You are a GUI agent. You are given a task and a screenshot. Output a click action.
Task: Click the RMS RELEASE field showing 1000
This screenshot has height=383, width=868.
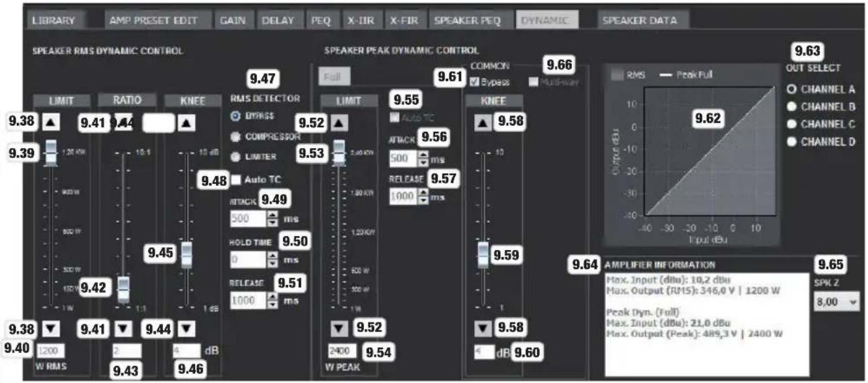click(x=248, y=300)
